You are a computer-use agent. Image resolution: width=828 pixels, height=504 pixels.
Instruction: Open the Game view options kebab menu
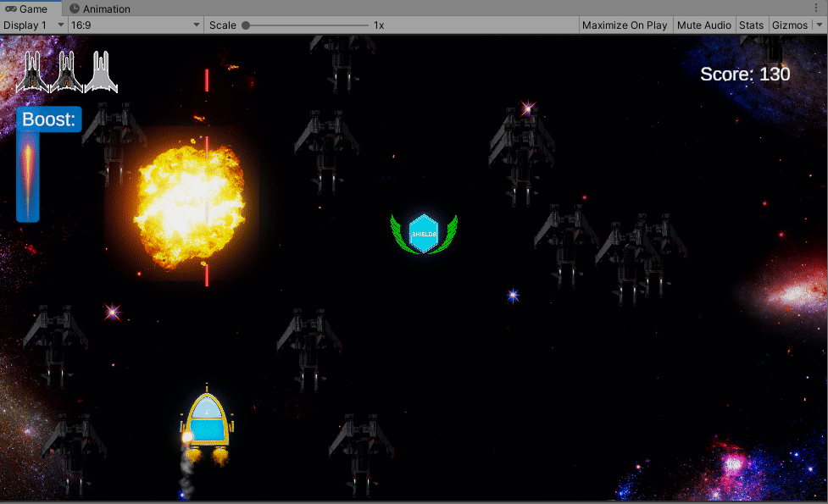click(816, 8)
